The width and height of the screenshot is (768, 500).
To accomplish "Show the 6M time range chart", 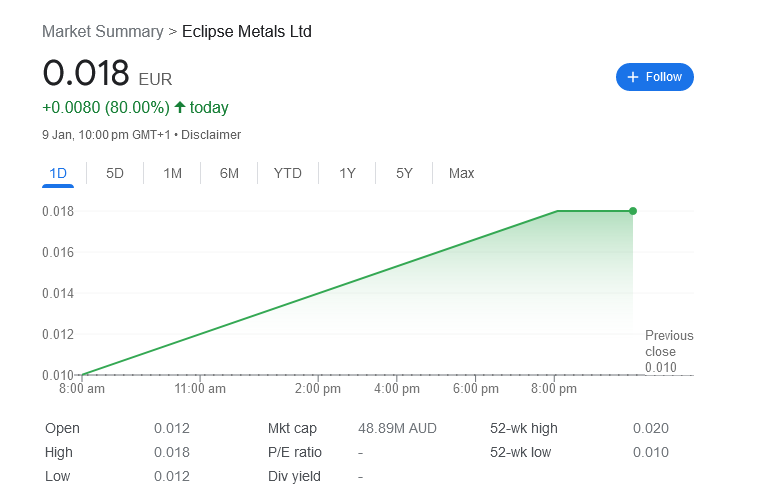I will click(229, 173).
